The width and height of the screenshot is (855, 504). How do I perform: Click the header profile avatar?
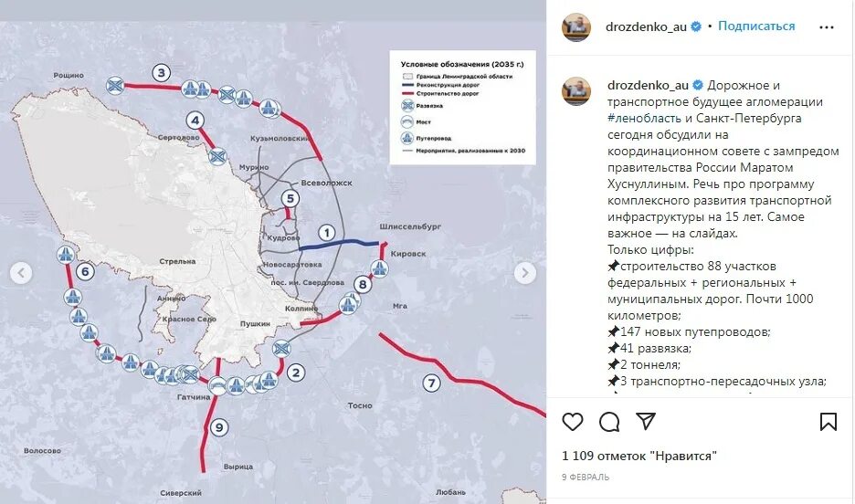(x=576, y=27)
